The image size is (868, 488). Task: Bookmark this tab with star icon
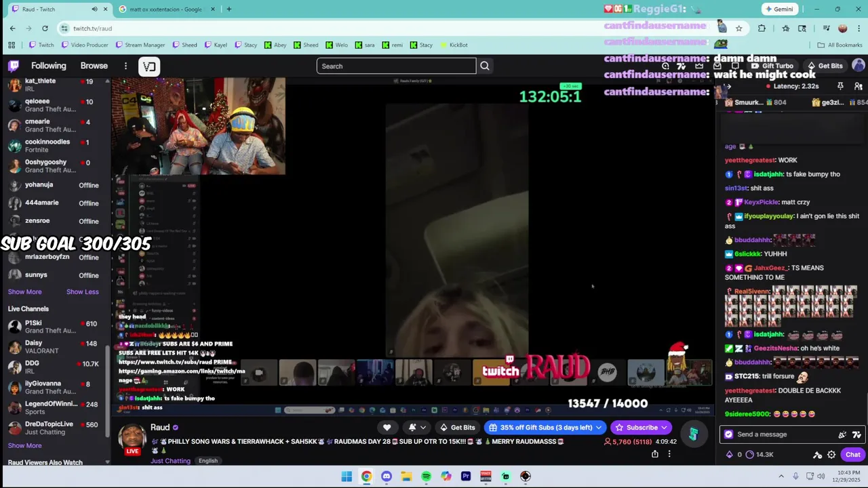(x=738, y=28)
